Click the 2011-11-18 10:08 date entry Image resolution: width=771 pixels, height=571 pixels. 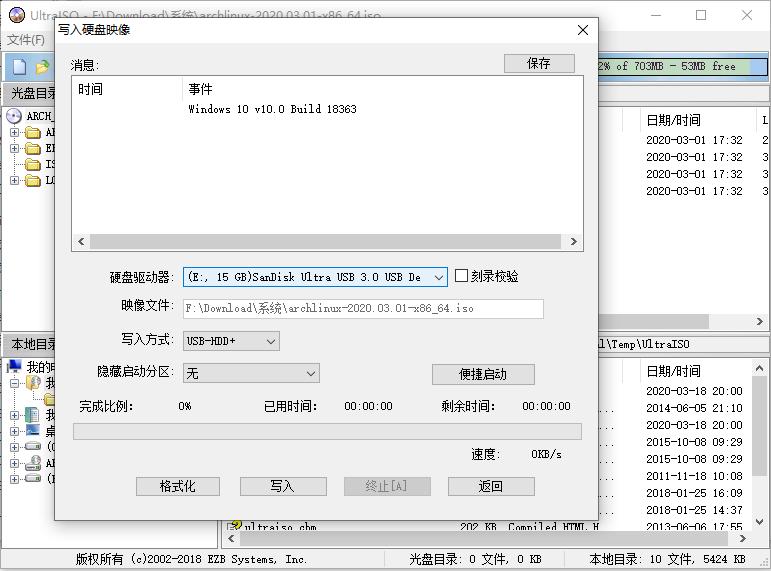coord(694,476)
